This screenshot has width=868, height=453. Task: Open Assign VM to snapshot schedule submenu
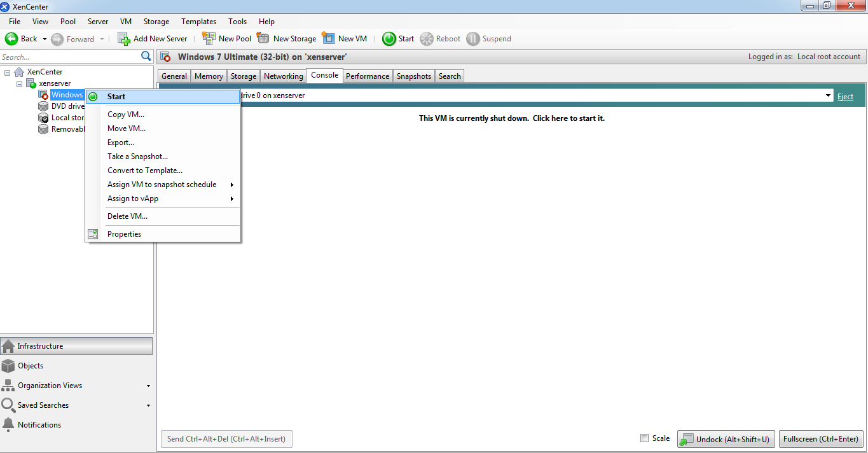coord(163,185)
